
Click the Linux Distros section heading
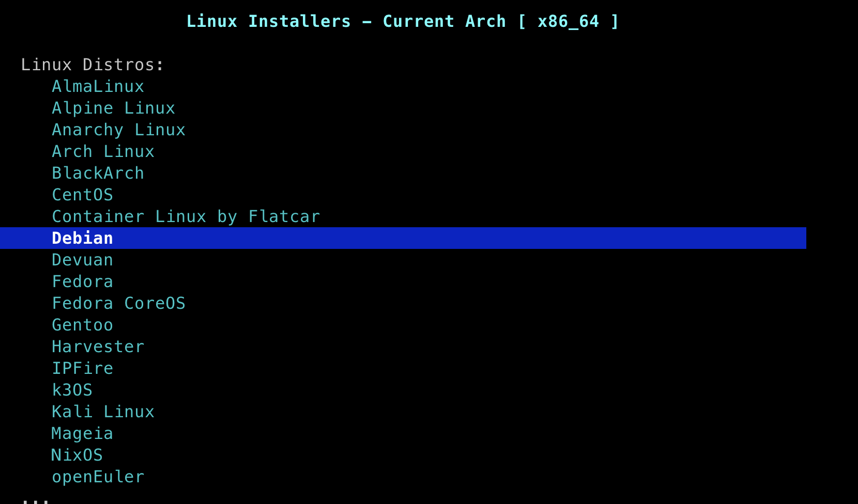[x=92, y=65]
